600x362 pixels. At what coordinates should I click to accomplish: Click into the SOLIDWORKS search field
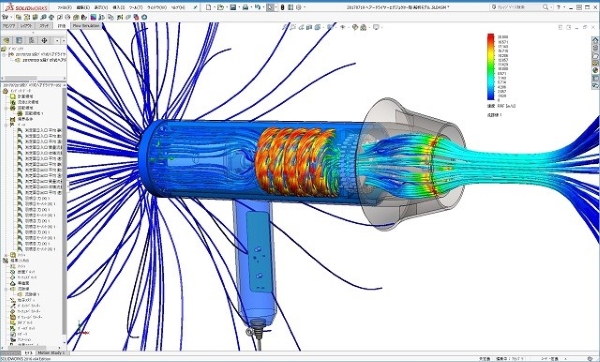click(x=518, y=7)
